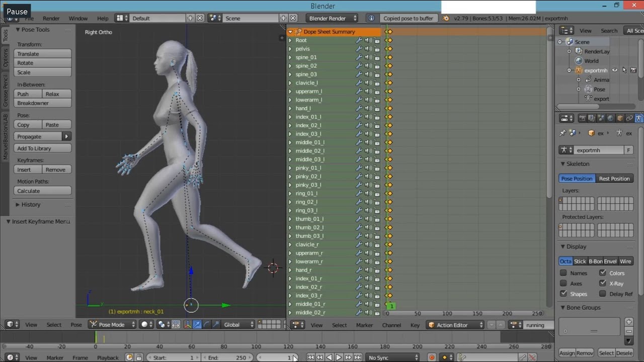This screenshot has width=644, height=362.
Task: Open the Window menu
Action: [x=78, y=18]
